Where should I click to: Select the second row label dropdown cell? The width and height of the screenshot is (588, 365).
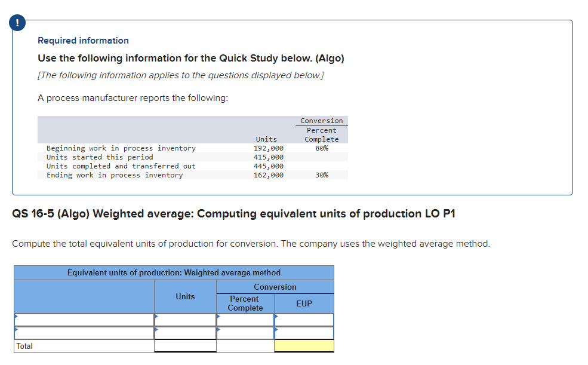pos(84,333)
